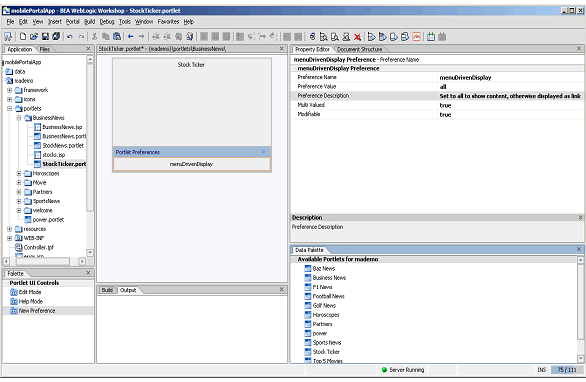Select Controller.jpf in the tree
Image resolution: width=586 pixels, height=382 pixels.
point(35,248)
